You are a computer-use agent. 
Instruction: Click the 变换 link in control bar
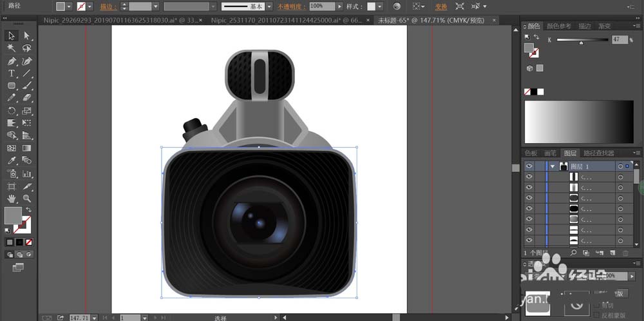pos(442,6)
